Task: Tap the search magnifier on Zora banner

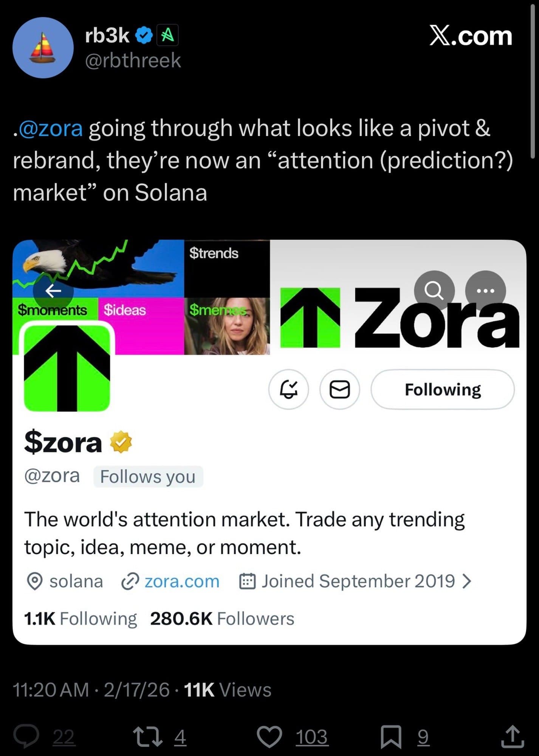Action: 434,291
